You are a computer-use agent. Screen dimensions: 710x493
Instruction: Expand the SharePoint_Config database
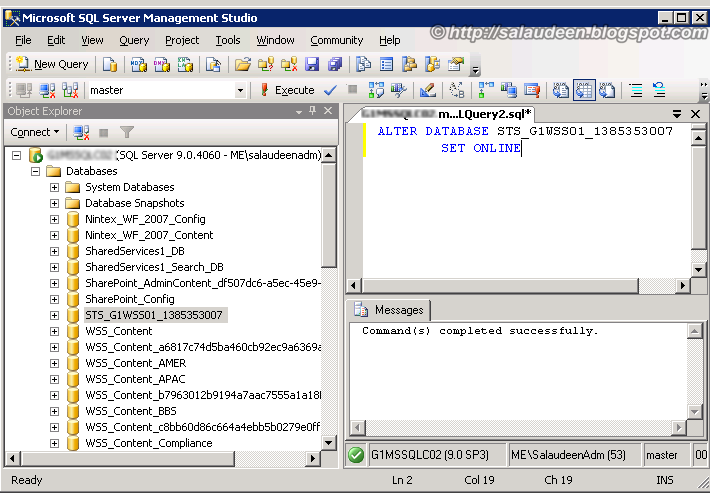[54, 300]
